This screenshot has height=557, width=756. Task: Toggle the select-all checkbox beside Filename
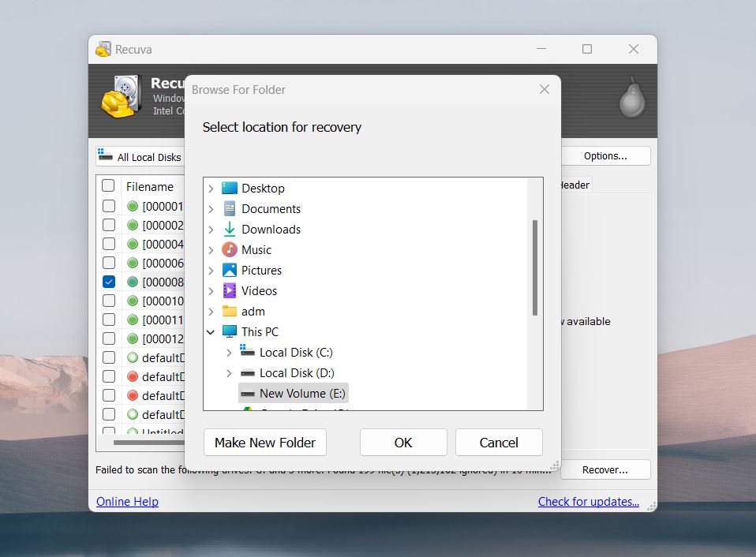pos(108,185)
